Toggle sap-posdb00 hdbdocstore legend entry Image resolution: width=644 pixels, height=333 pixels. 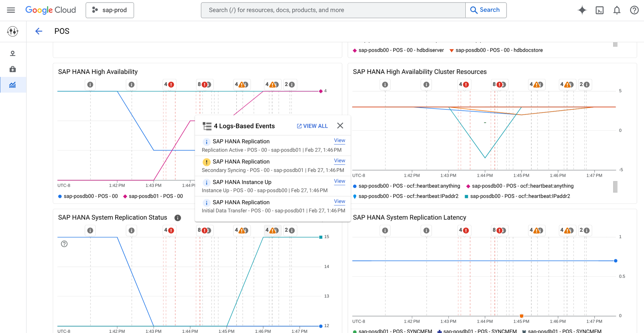(x=496, y=50)
